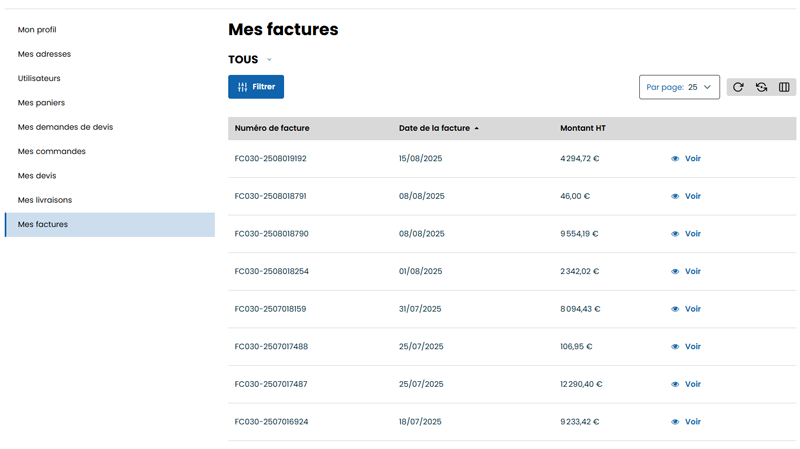Screen dimensions: 800x449
Task: Click the refresh table icon
Action: click(738, 87)
